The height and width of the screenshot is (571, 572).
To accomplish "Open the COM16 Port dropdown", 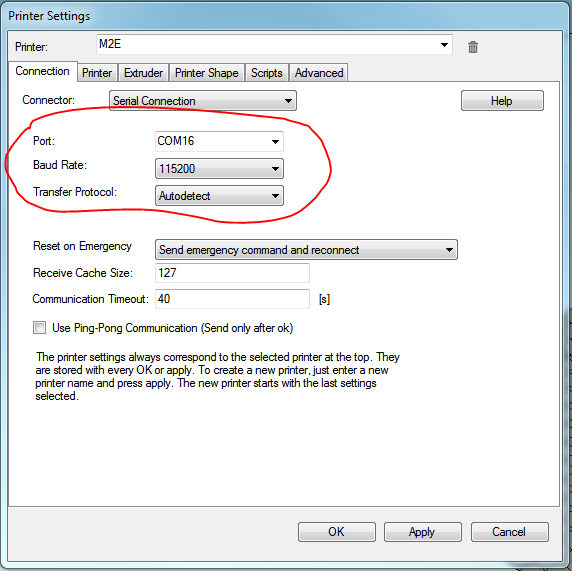I will [x=219, y=141].
